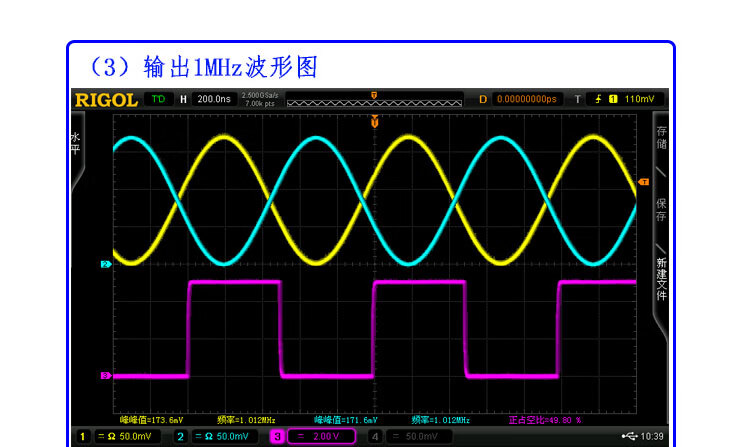Viewport: 750px width, 447px height.
Task: Click the T'D trigger status indicator
Action: (158, 99)
